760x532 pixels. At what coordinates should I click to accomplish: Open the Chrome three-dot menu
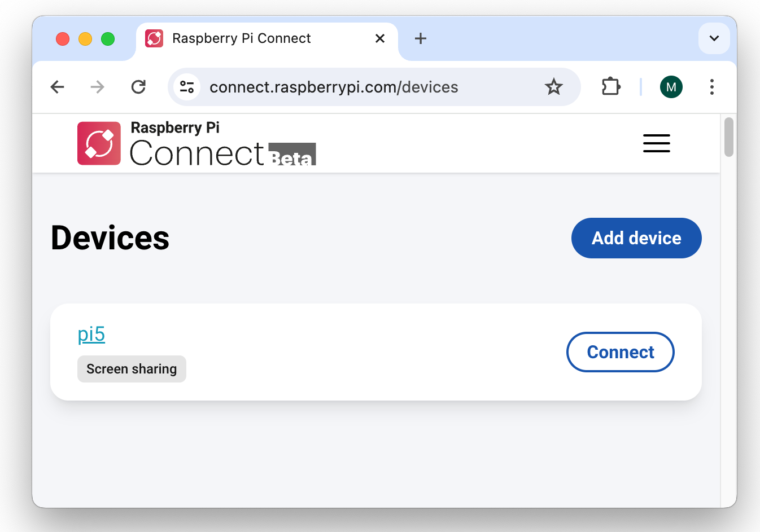tap(711, 87)
